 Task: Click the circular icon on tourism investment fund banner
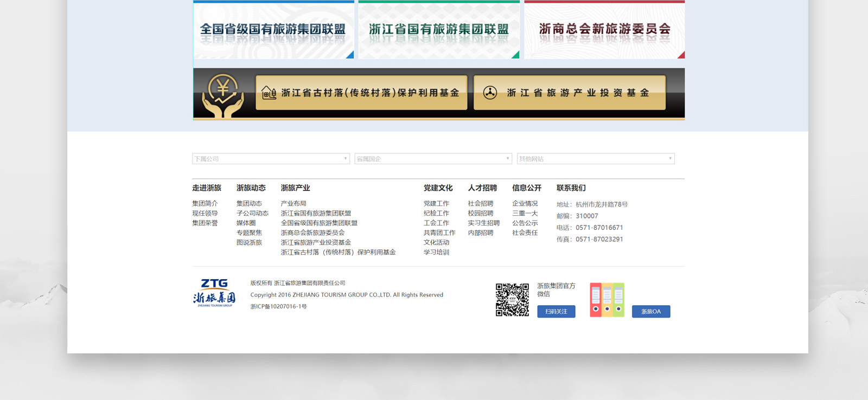click(490, 93)
